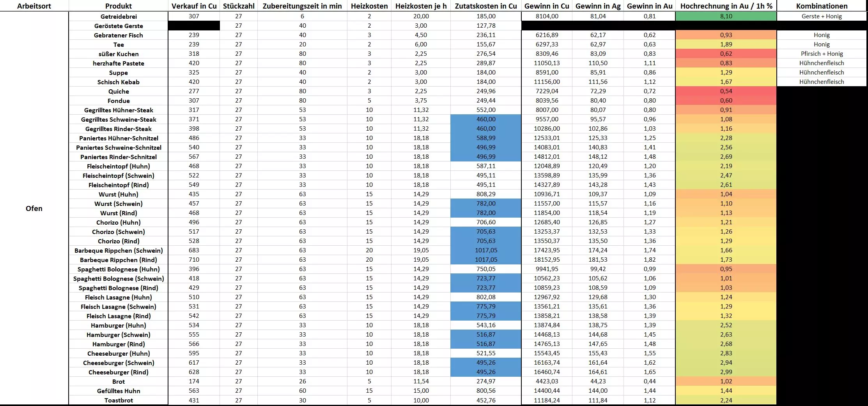Click the "Geröstete Gerste" product cell
The image size is (868, 406).
(x=119, y=26)
